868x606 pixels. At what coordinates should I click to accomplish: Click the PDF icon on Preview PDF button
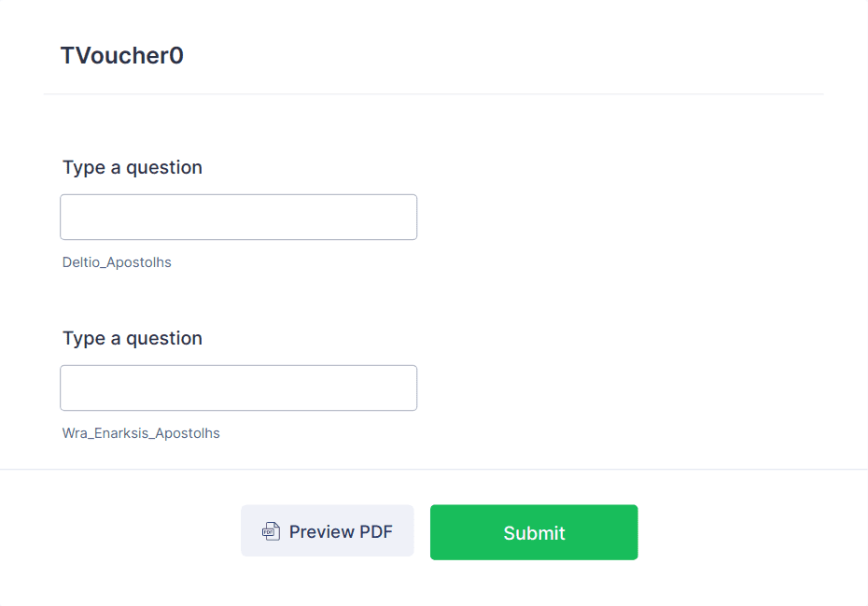(271, 530)
